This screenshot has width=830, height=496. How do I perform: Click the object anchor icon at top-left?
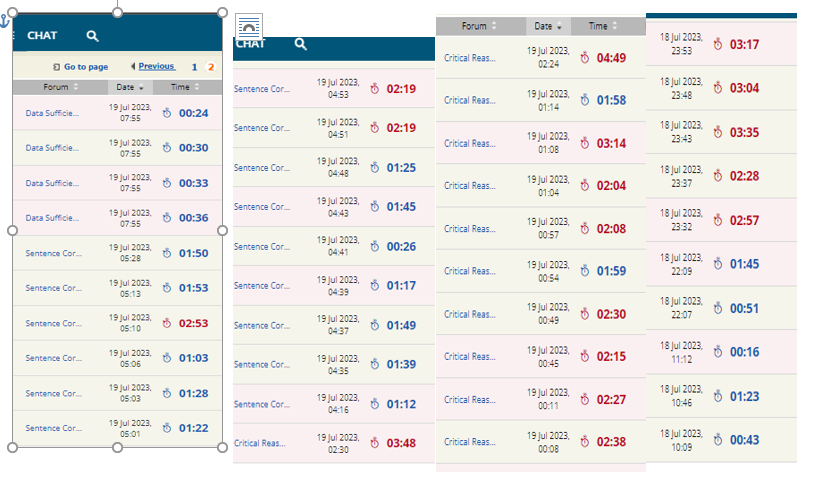(x=4, y=19)
